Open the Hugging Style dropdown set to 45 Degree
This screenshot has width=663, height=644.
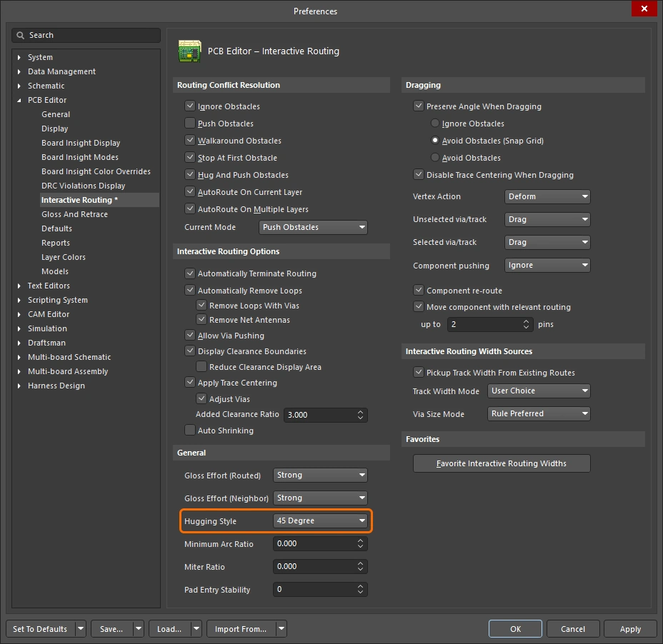pyautogui.click(x=320, y=521)
